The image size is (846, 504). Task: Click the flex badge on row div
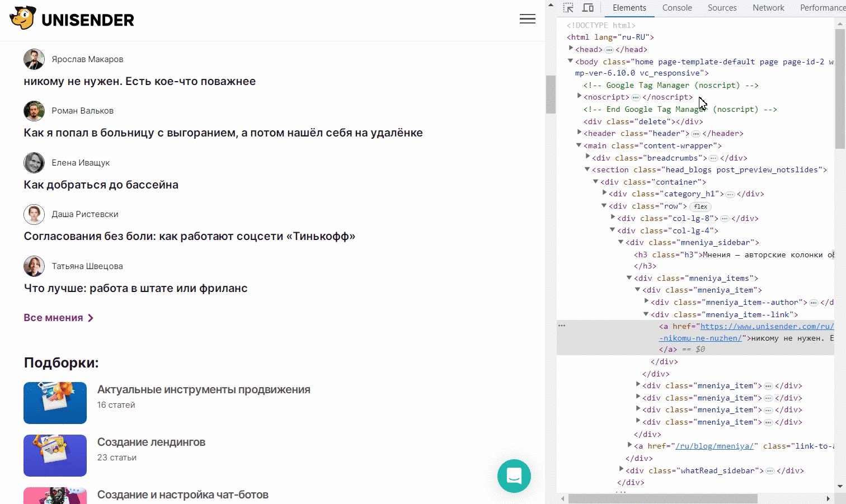701,206
